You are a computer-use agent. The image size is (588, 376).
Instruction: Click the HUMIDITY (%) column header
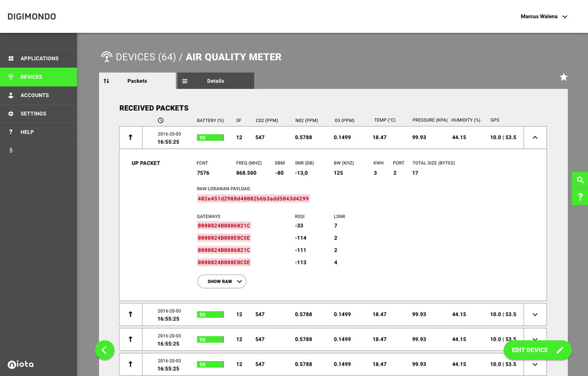tap(466, 120)
